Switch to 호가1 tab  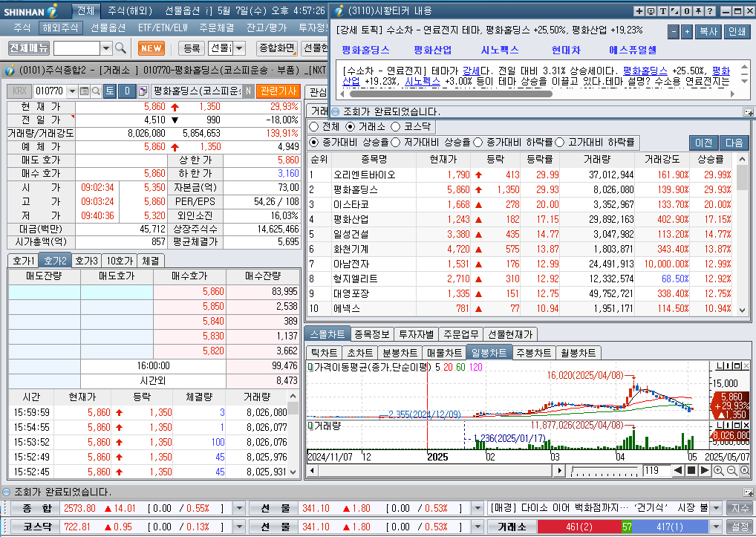pos(24,261)
